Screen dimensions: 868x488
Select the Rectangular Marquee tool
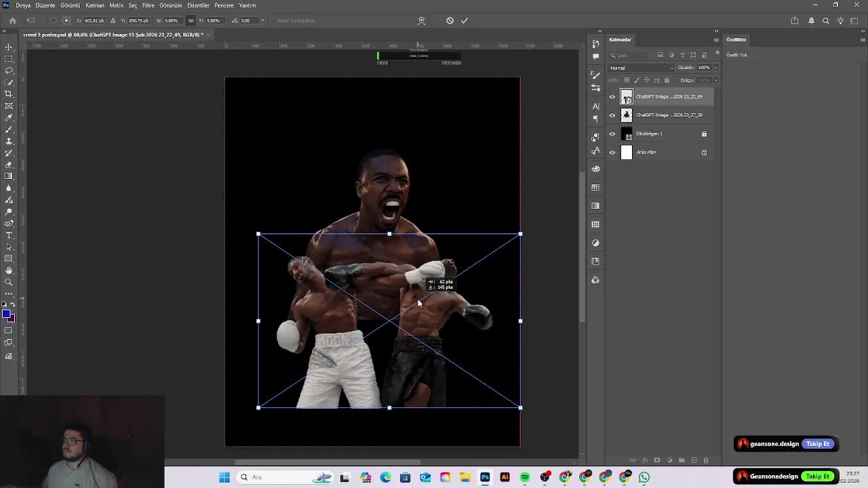(x=9, y=59)
